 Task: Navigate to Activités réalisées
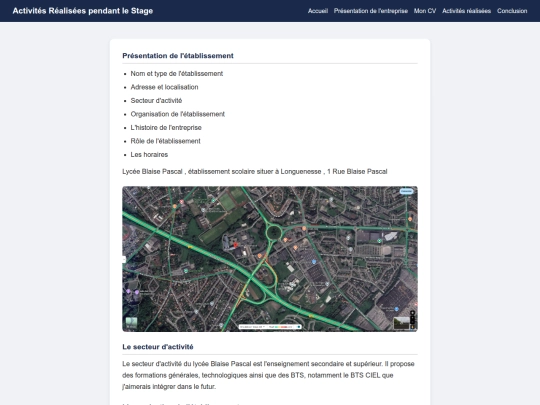coord(466,11)
